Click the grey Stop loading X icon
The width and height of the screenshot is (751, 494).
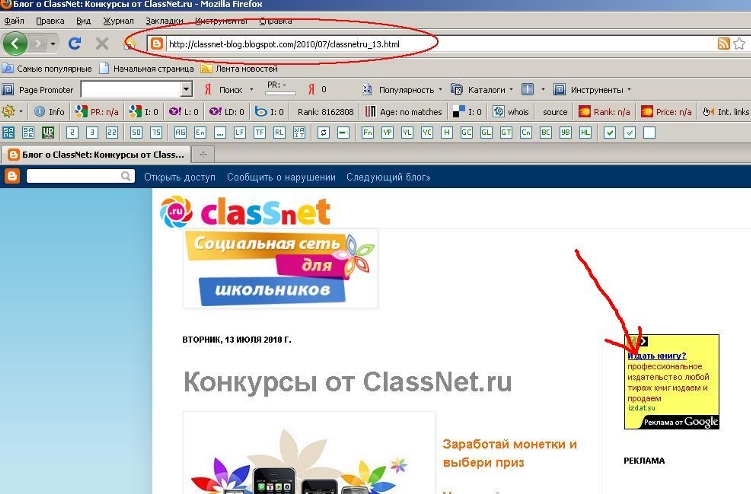point(102,44)
